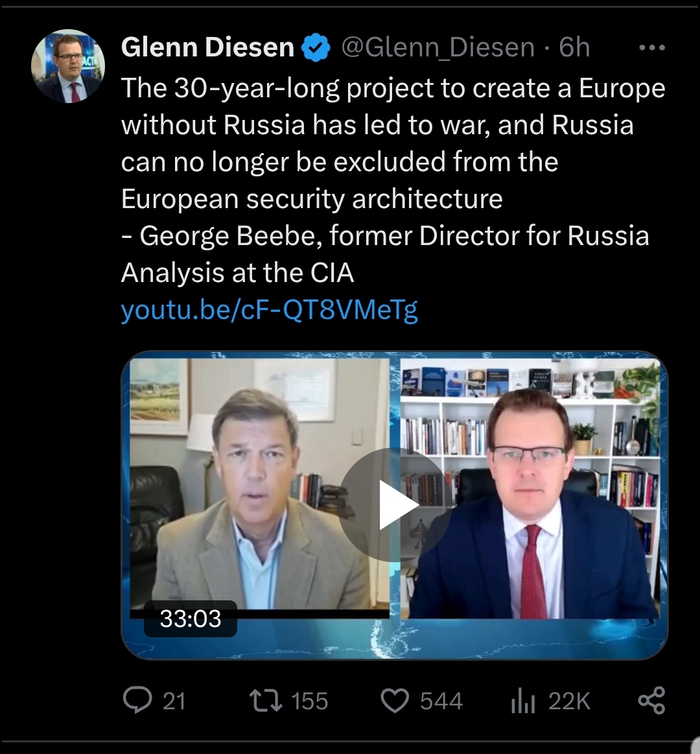Click the 544 likes count

[441, 701]
